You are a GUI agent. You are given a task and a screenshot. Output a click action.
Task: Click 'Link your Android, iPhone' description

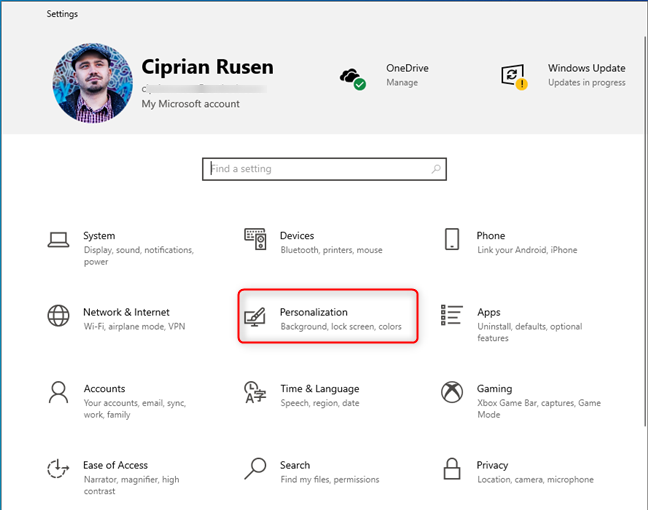pos(527,250)
